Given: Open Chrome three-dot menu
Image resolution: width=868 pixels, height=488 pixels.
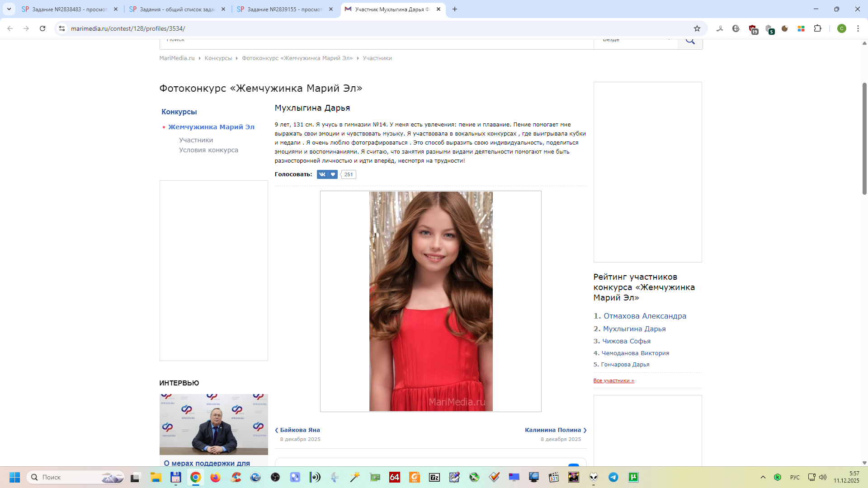Looking at the screenshot, I should point(858,28).
